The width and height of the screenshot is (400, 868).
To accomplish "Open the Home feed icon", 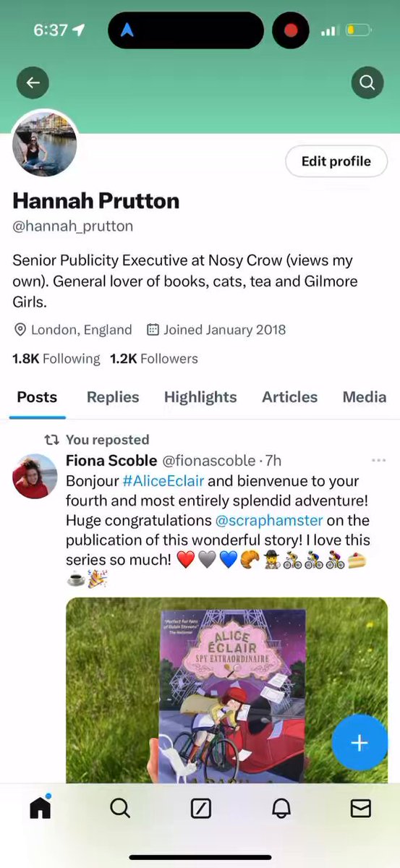I will 41,808.
